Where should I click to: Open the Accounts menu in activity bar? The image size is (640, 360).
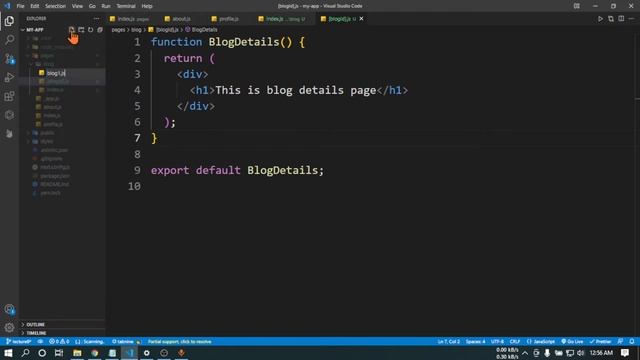[x=9, y=309]
